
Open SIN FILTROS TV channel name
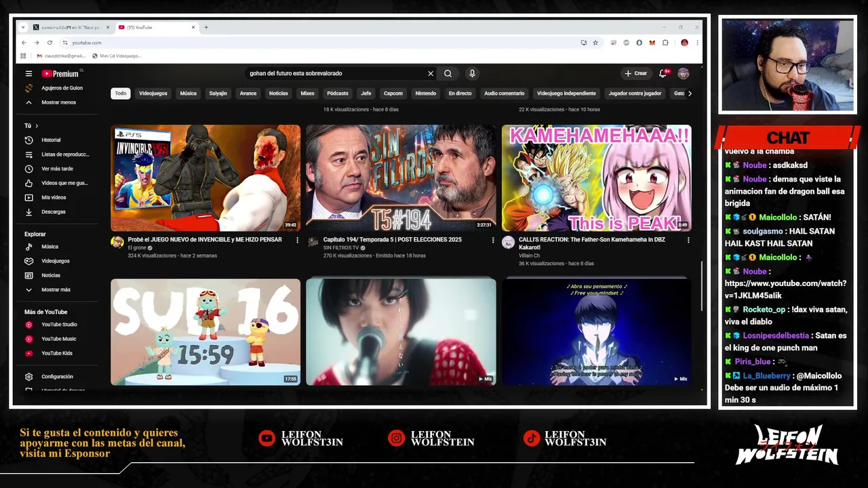click(x=341, y=248)
